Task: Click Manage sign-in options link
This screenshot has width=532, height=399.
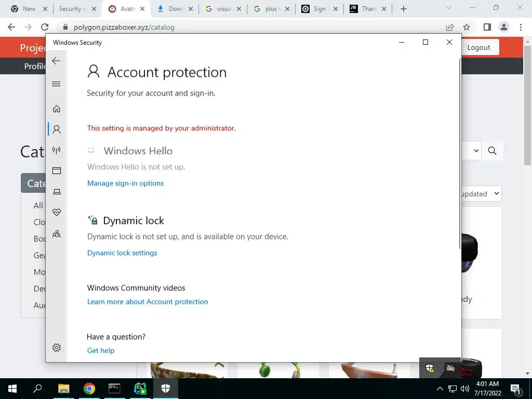Action: (x=126, y=183)
